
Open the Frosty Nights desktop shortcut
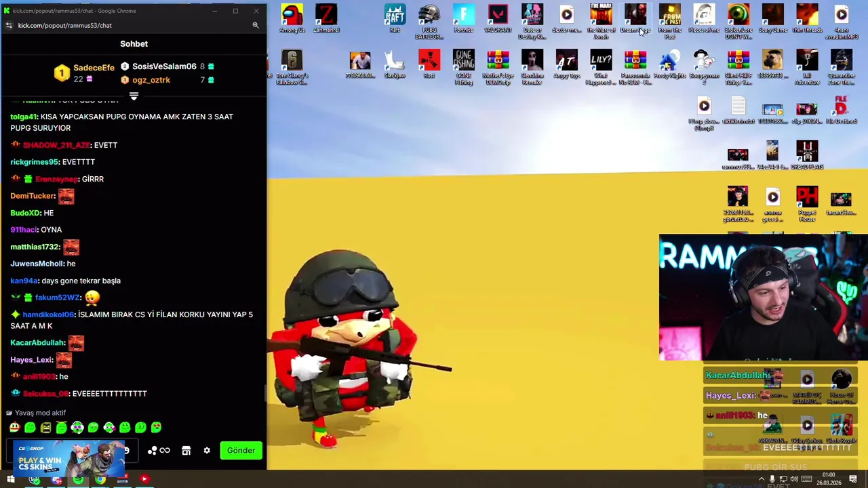670,64
